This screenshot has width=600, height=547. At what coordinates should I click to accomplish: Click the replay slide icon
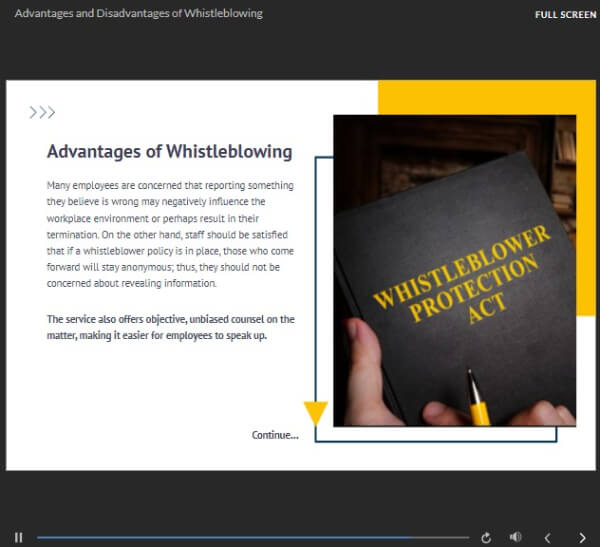[x=486, y=537]
